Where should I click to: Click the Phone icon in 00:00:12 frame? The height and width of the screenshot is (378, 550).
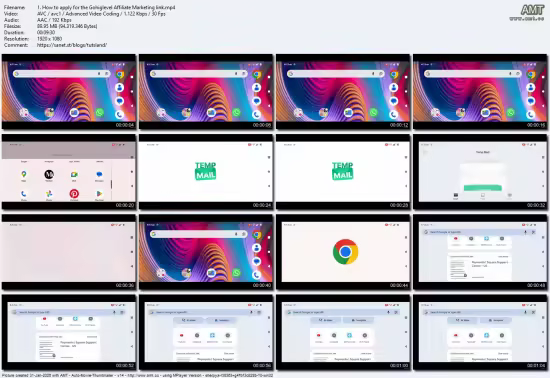(x=393, y=114)
